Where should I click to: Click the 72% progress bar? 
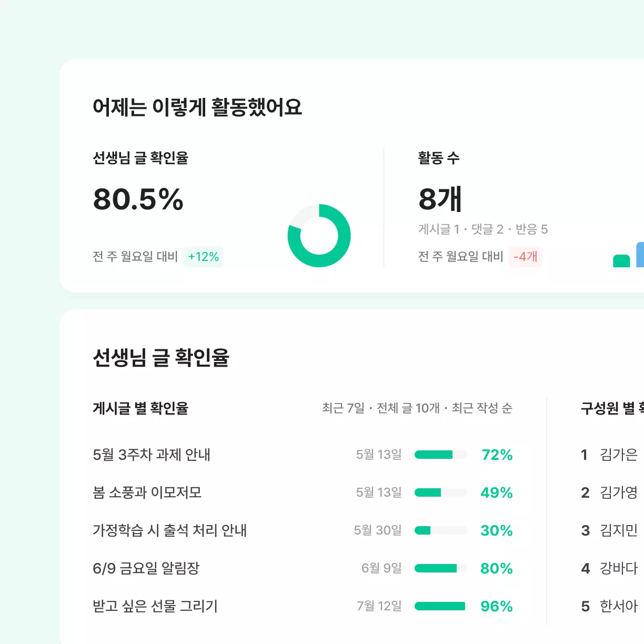tap(441, 455)
